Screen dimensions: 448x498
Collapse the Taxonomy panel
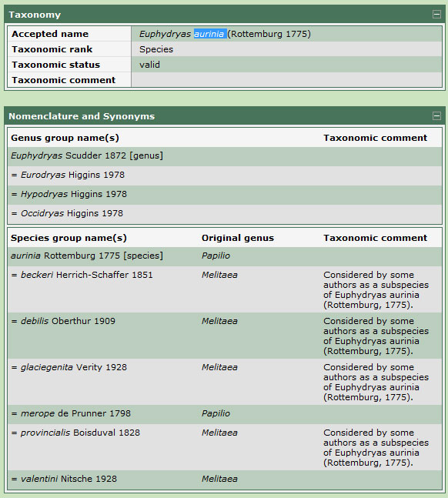pos(436,15)
